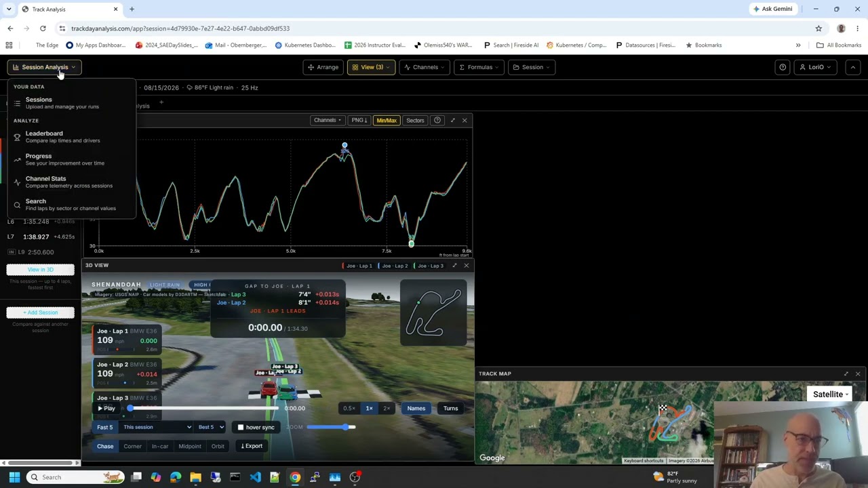The height and width of the screenshot is (488, 868).
Task: Set playback speed to 2×
Action: click(x=387, y=408)
